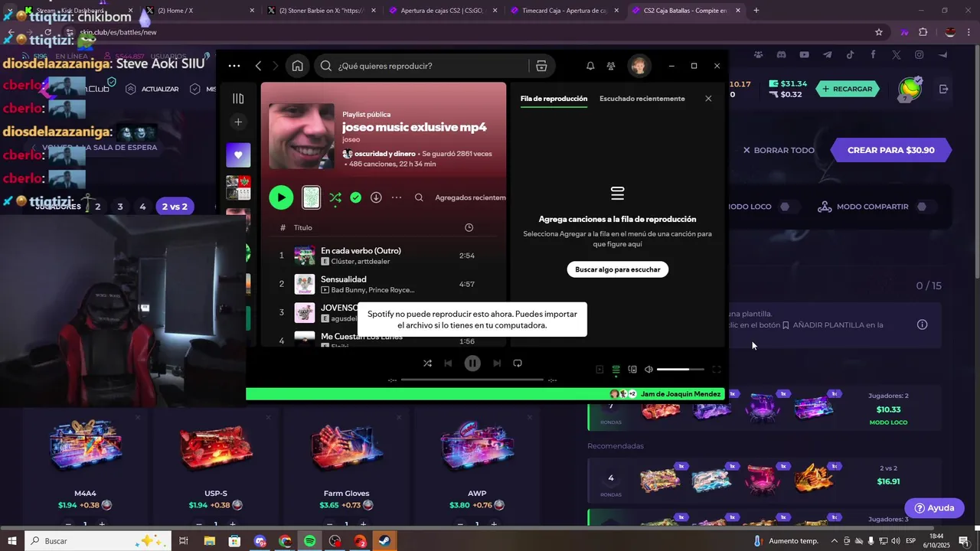Open Spotify home via the house icon
The height and width of the screenshot is (551, 980).
(x=297, y=66)
